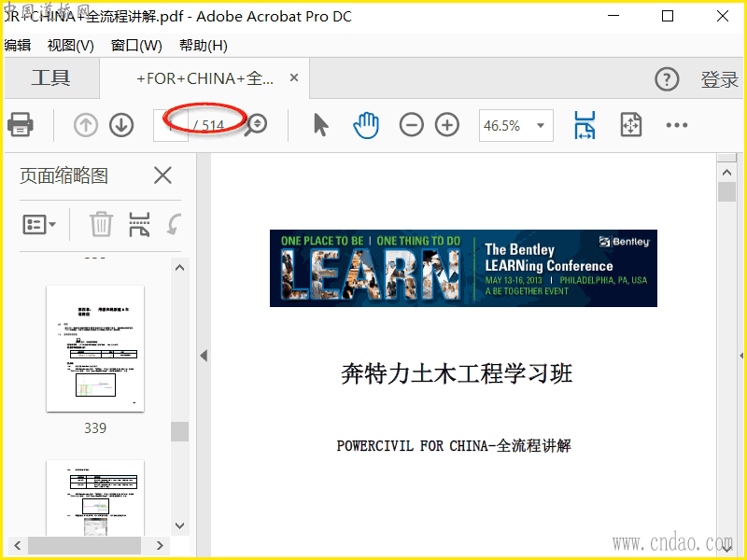Click thumbnail panel vertical scrollbar thumb

(179, 431)
